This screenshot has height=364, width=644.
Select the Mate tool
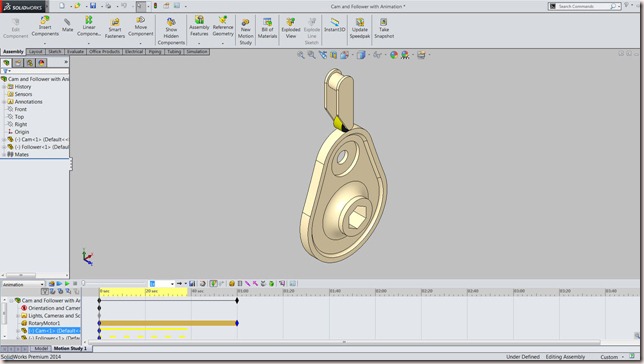(67, 25)
